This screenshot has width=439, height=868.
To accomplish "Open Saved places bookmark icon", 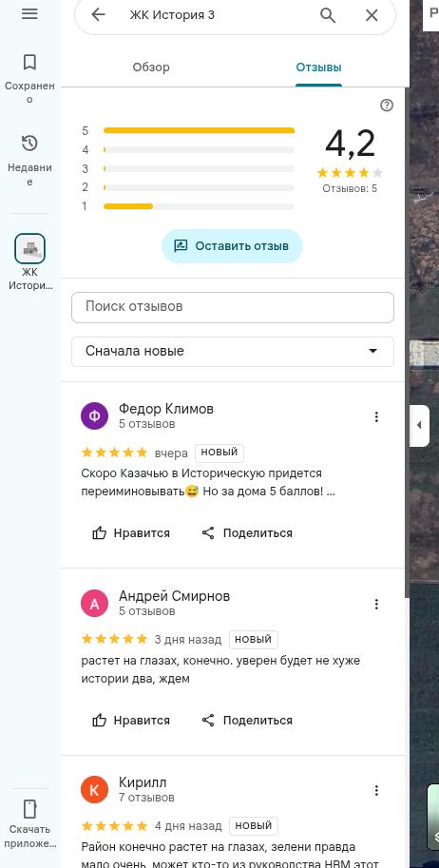I will point(29,62).
